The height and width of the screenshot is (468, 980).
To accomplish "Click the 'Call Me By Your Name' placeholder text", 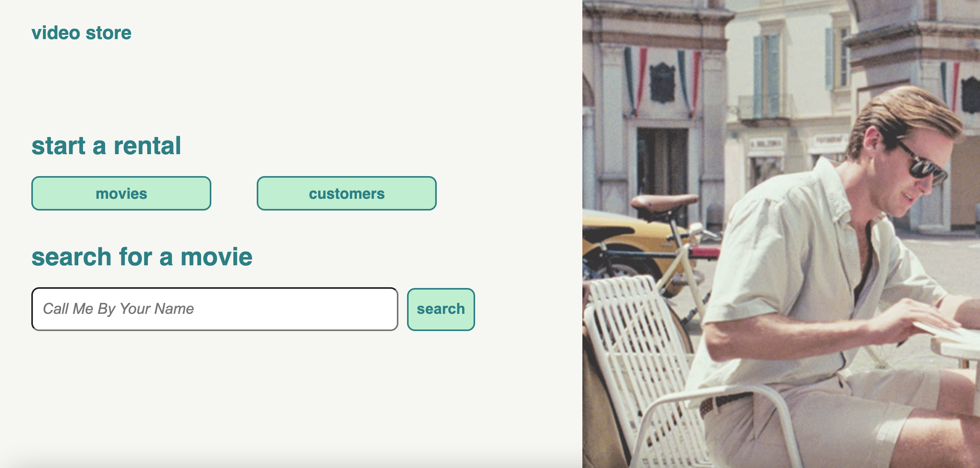I will pyautogui.click(x=118, y=309).
